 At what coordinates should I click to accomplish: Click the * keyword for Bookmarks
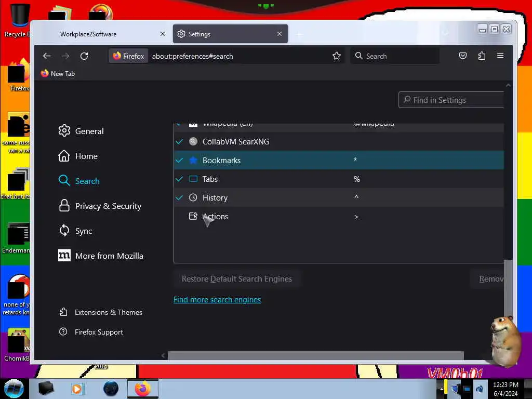pos(355,159)
